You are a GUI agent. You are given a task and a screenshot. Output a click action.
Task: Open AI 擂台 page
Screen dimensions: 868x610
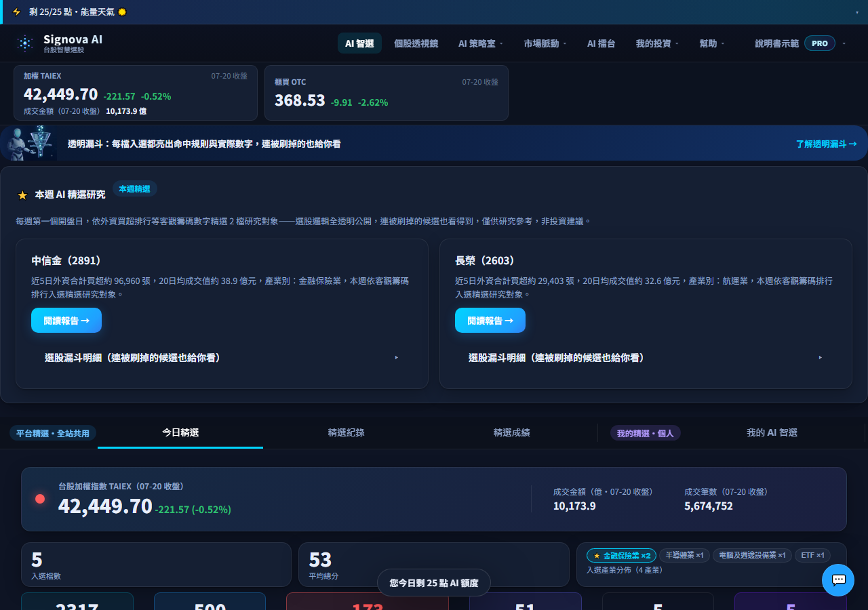[x=601, y=43]
